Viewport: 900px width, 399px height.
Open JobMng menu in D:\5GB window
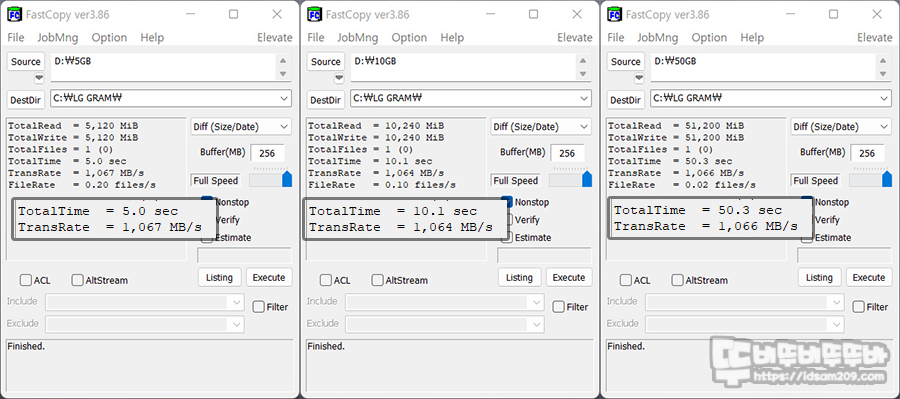[x=57, y=37]
